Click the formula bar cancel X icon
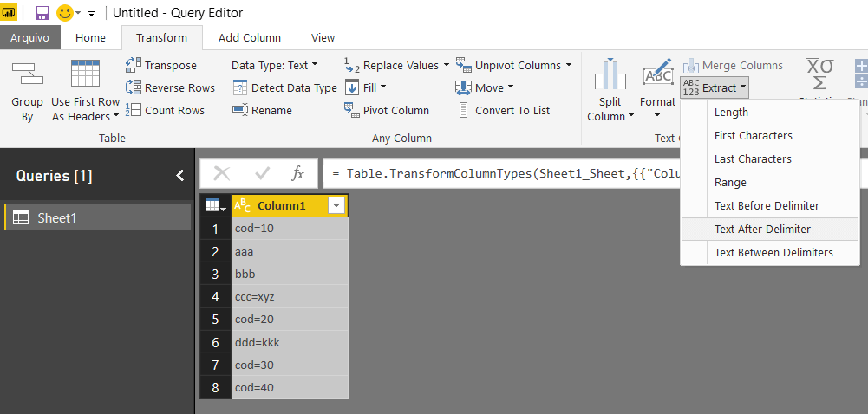Image resolution: width=868 pixels, height=414 pixels. point(222,173)
